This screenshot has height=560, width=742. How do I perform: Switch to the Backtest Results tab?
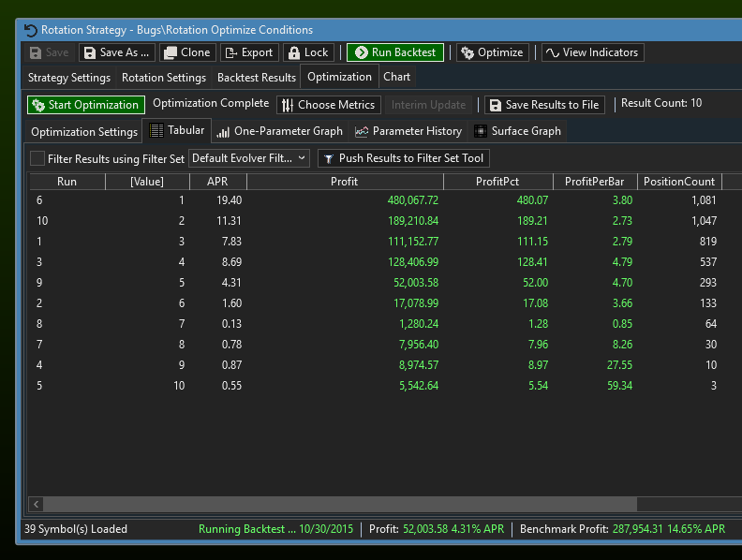point(256,78)
